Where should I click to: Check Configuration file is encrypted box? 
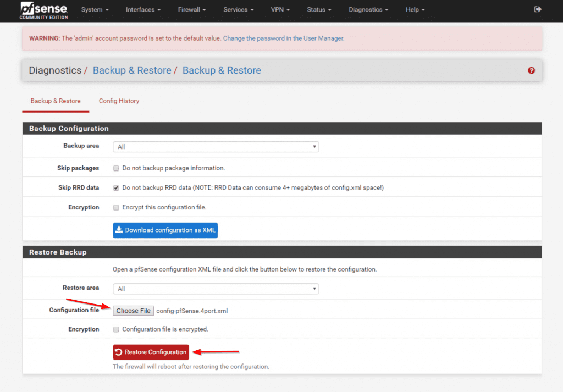point(116,329)
